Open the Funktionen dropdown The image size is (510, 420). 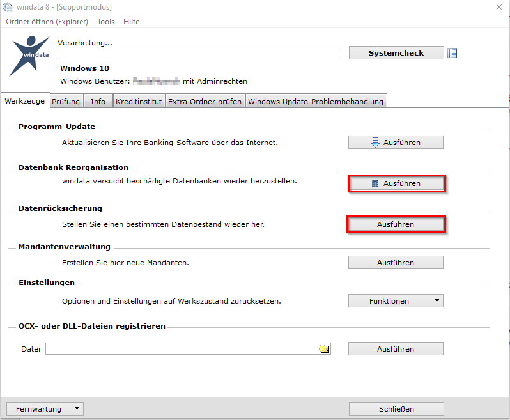[x=396, y=301]
